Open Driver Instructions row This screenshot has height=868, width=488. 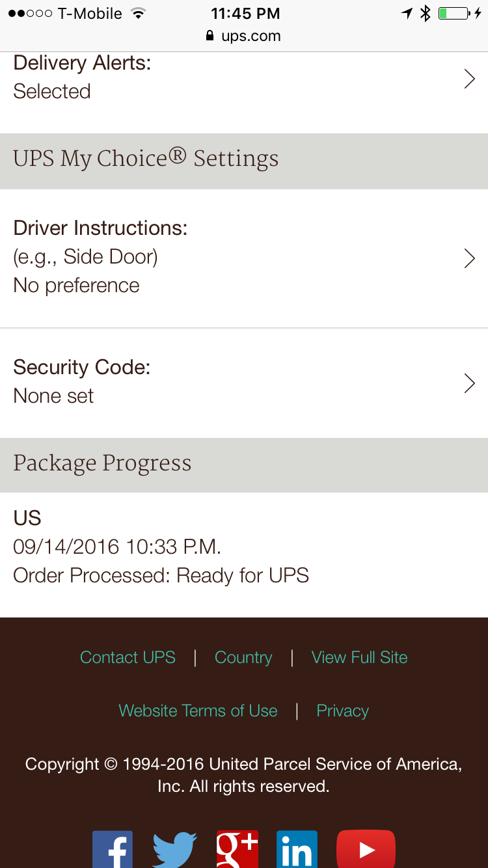point(244,258)
